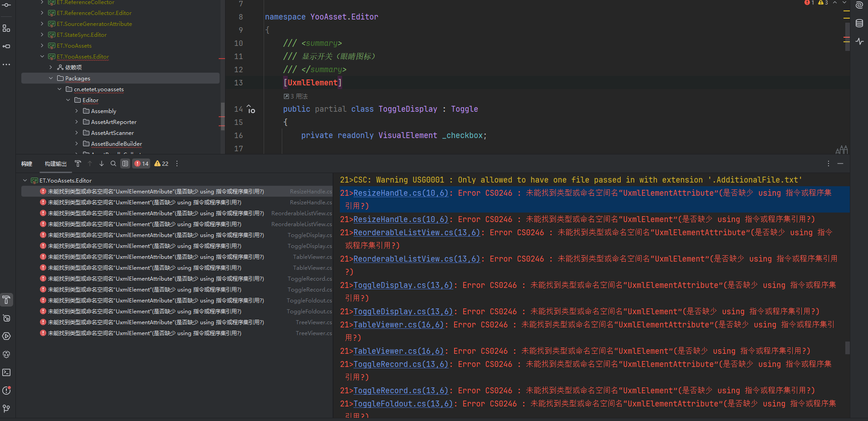Open build panel options menu at right
868x421 pixels.
point(829,163)
